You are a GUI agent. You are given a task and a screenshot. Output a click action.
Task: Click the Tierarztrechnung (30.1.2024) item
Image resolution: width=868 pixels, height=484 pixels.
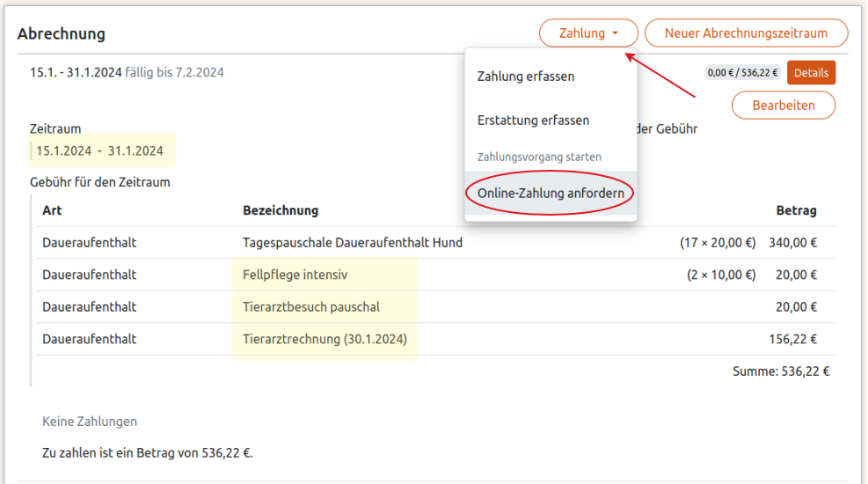click(x=325, y=339)
